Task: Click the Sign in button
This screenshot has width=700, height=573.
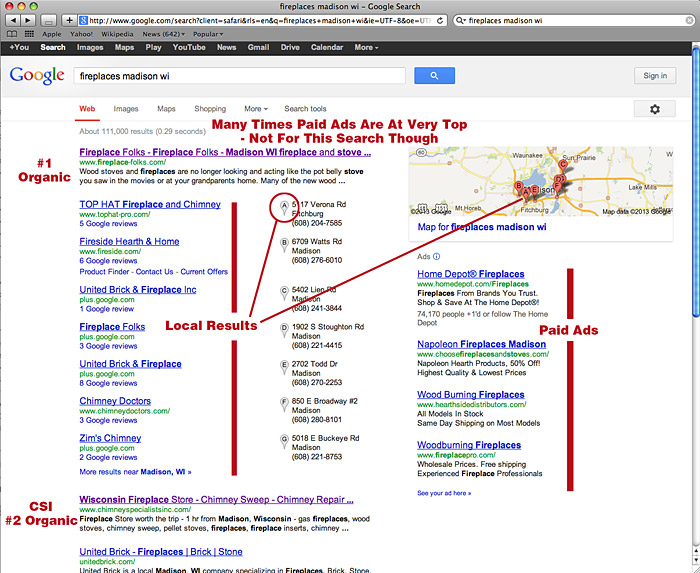Action: click(x=655, y=76)
